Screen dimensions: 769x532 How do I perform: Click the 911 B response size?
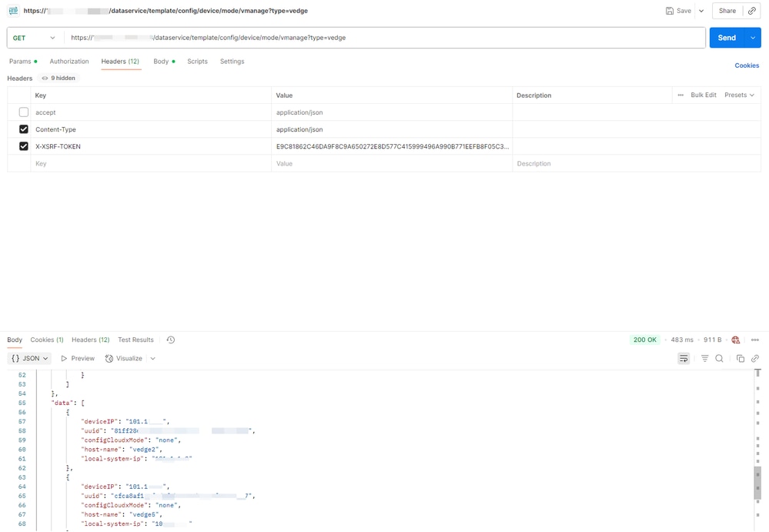pos(712,340)
